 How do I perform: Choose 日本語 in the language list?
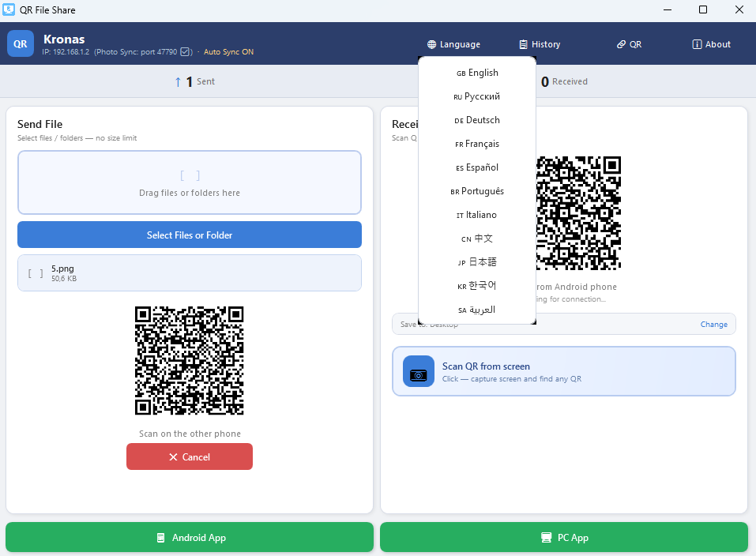pyautogui.click(x=477, y=261)
